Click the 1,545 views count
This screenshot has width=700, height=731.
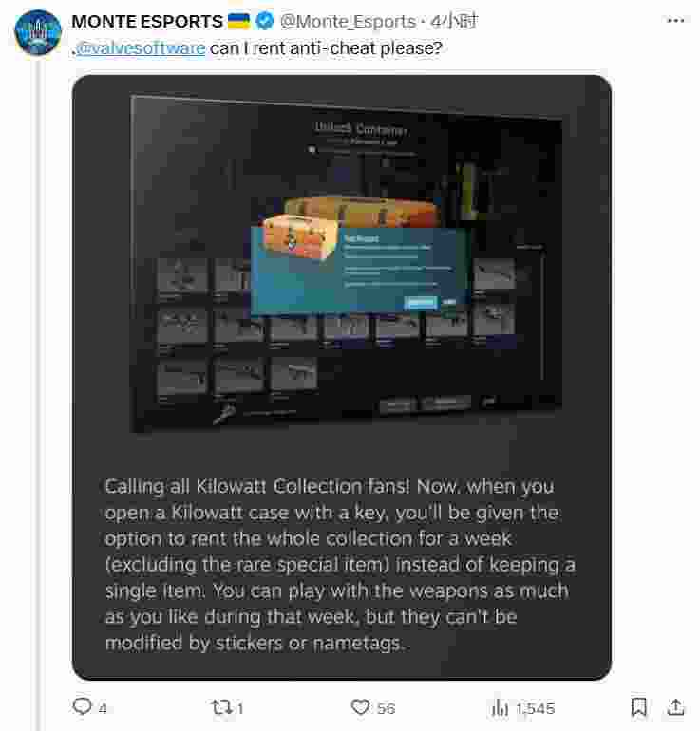click(x=536, y=708)
